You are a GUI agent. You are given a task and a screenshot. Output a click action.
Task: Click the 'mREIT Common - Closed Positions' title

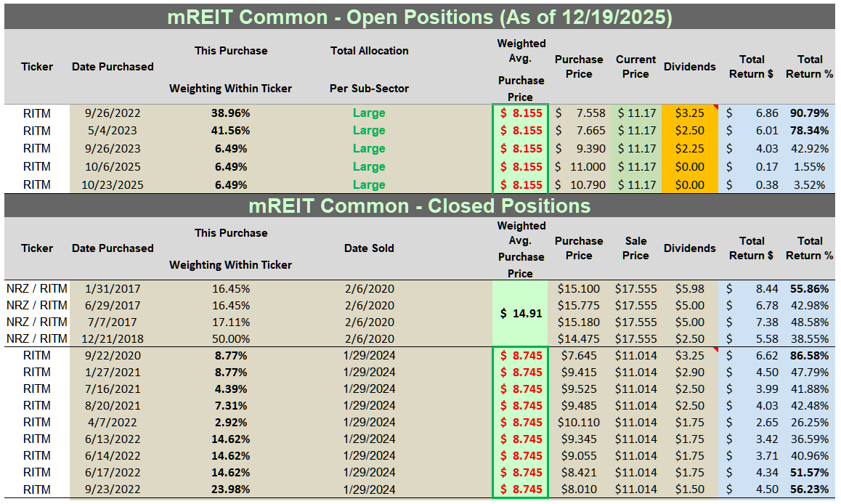pyautogui.click(x=420, y=206)
